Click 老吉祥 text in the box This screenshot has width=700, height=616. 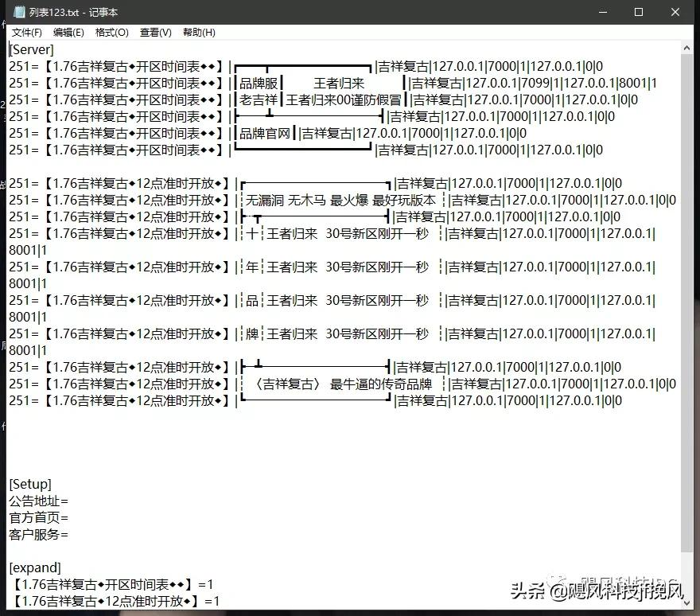259,100
